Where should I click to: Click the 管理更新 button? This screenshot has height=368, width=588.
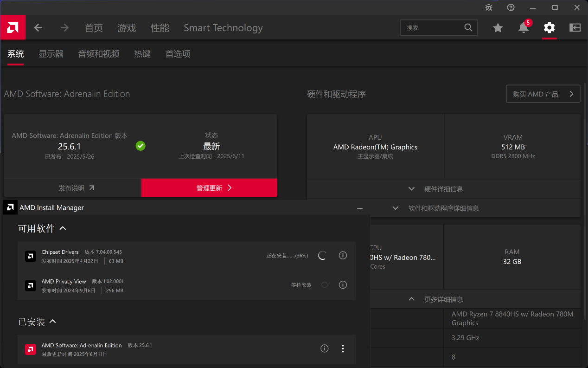(209, 187)
